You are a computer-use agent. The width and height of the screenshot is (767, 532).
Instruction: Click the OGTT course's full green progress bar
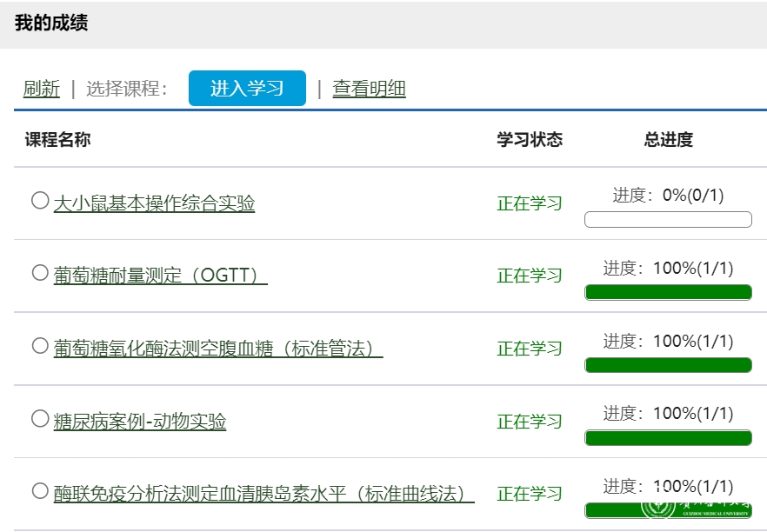point(668,292)
